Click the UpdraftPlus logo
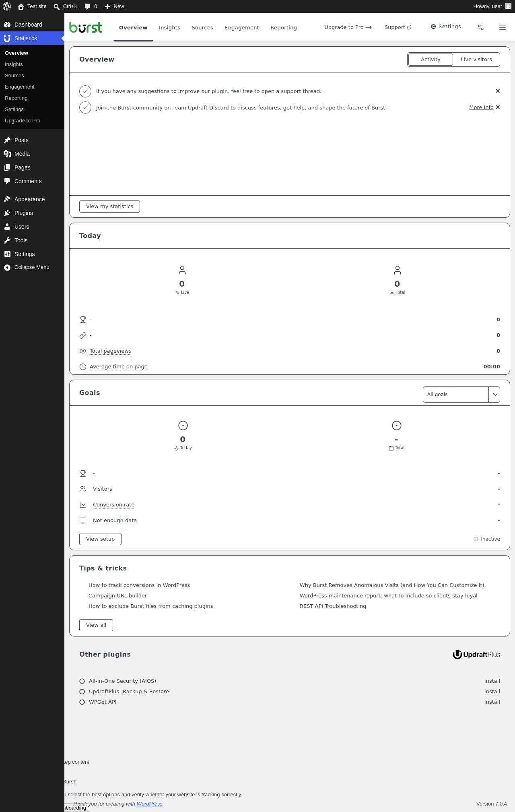This screenshot has width=515, height=812. pos(476,655)
